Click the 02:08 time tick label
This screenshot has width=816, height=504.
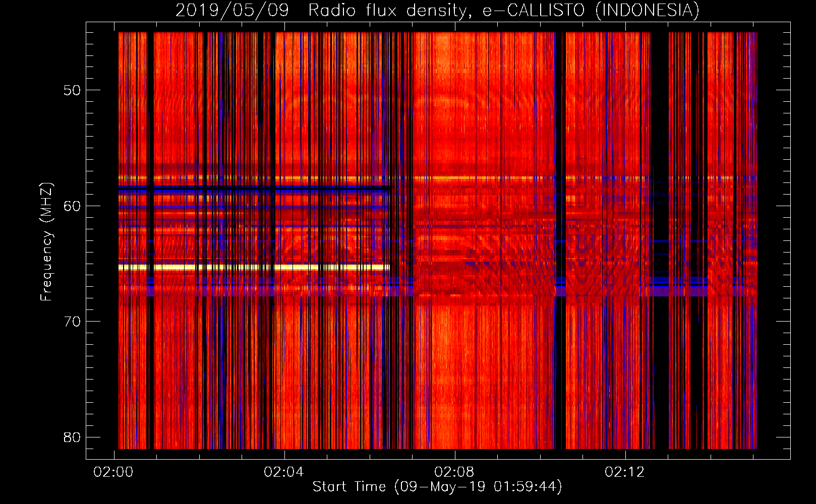(x=454, y=472)
